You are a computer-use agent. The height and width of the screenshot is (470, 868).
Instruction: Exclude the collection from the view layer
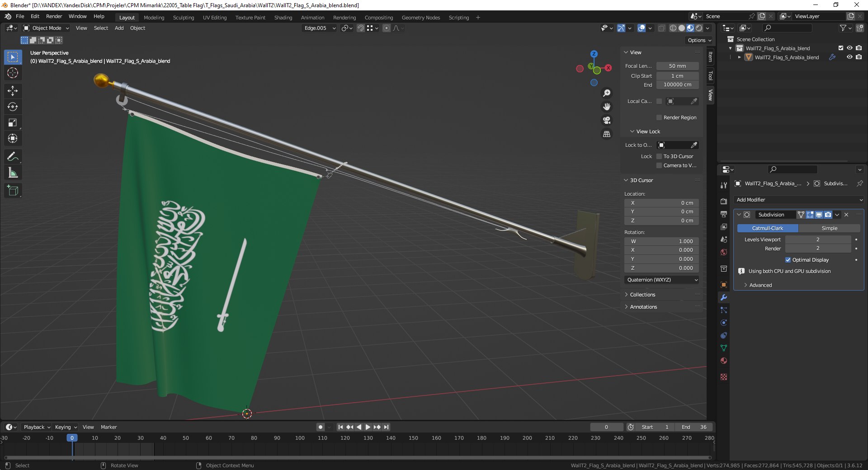(x=841, y=48)
